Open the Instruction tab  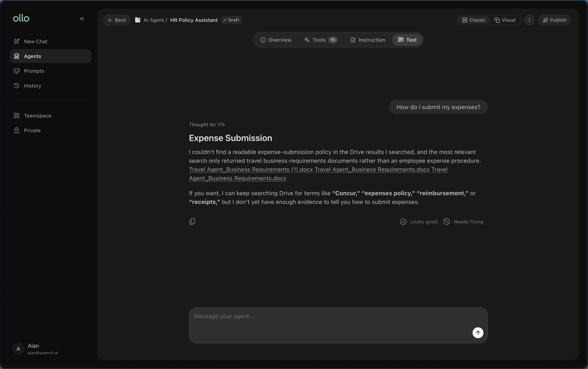click(367, 40)
